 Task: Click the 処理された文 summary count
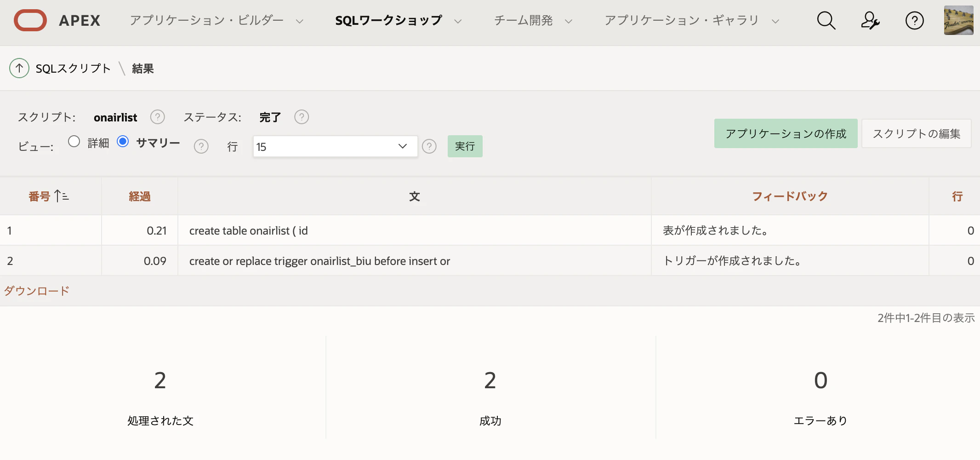click(x=160, y=380)
